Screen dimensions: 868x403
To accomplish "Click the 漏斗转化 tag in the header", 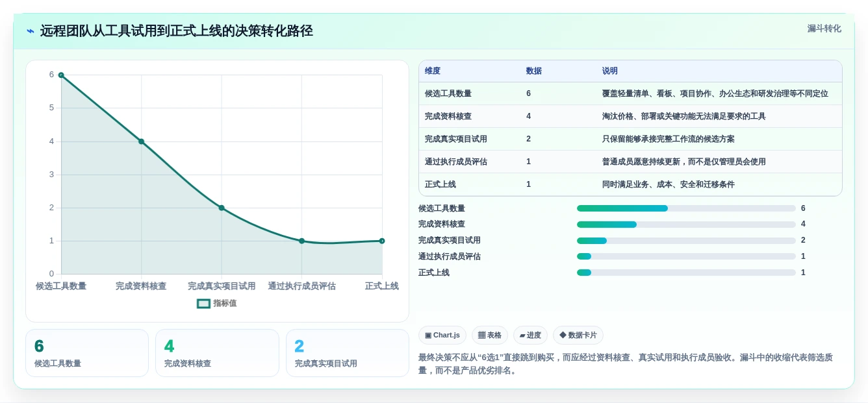I will click(824, 29).
